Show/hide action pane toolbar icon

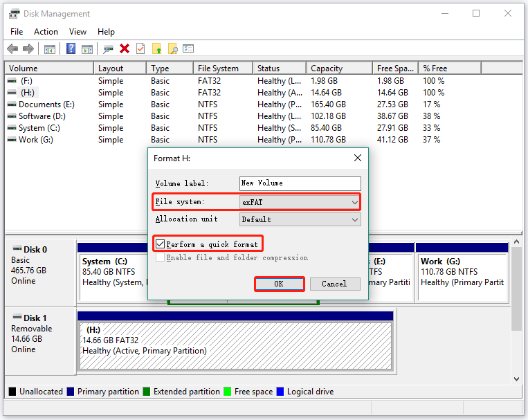pyautogui.click(x=87, y=49)
